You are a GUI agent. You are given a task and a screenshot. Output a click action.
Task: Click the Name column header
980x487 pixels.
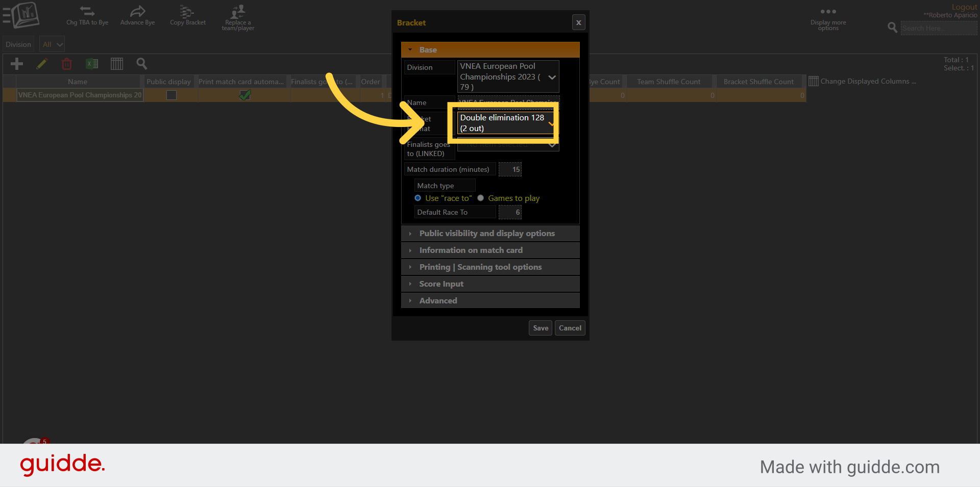pos(78,82)
